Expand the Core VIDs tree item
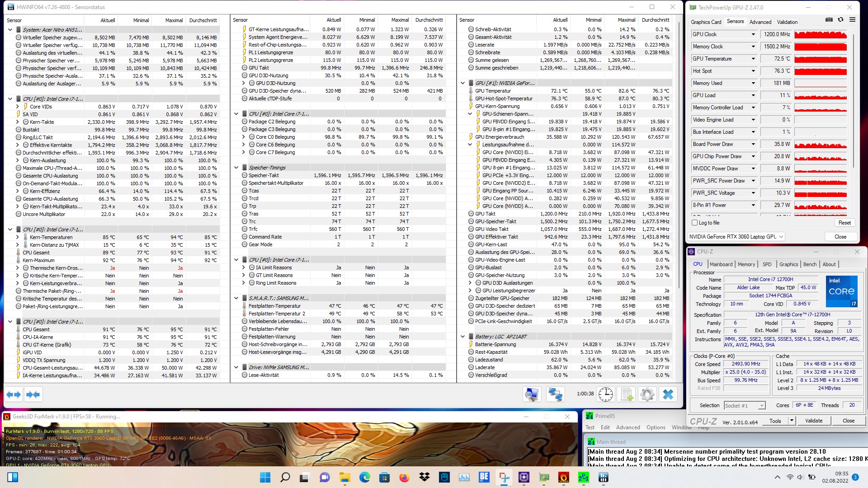The image size is (868, 488). 18,107
